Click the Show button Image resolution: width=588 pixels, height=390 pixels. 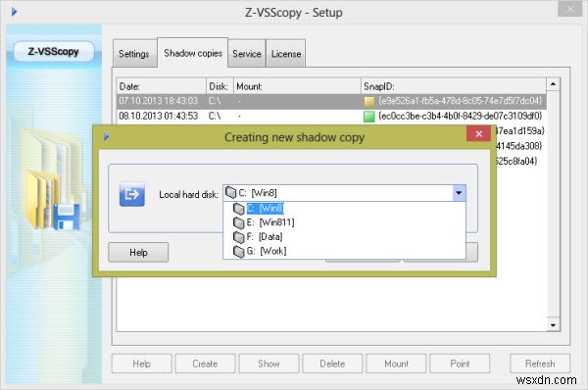coord(269,364)
